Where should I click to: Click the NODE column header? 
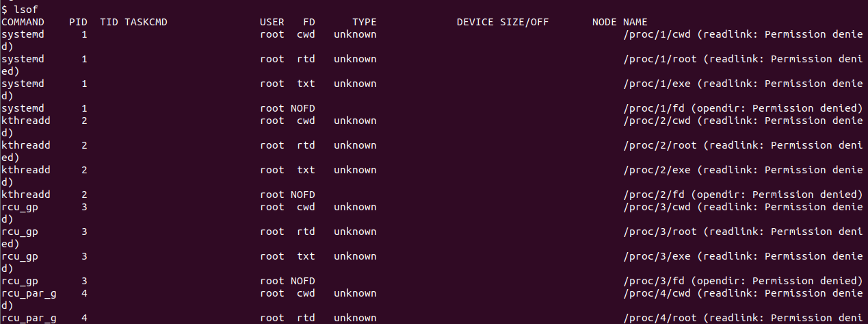(604, 22)
